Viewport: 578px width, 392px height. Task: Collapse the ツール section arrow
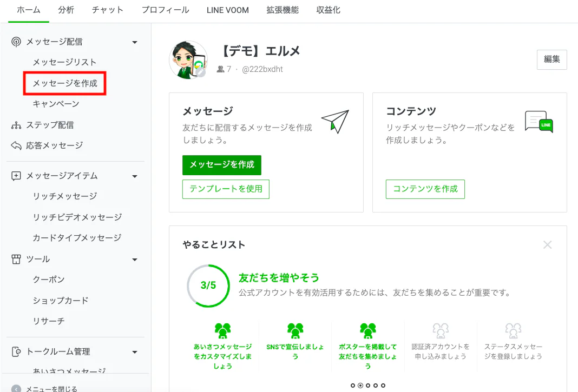pos(135,260)
